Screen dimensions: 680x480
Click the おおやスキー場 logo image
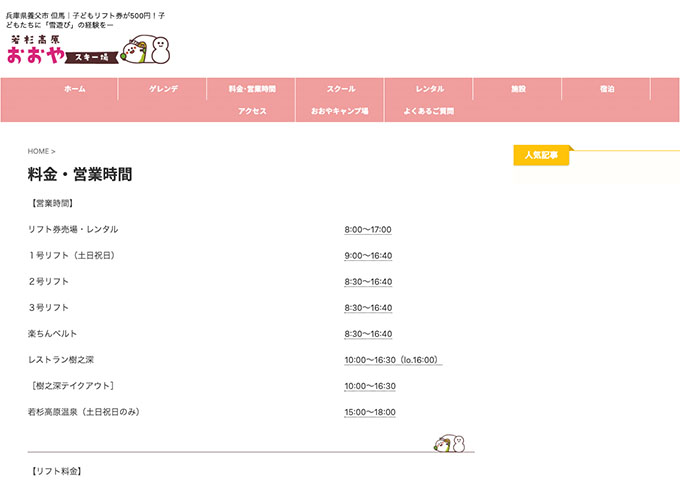coord(88,49)
